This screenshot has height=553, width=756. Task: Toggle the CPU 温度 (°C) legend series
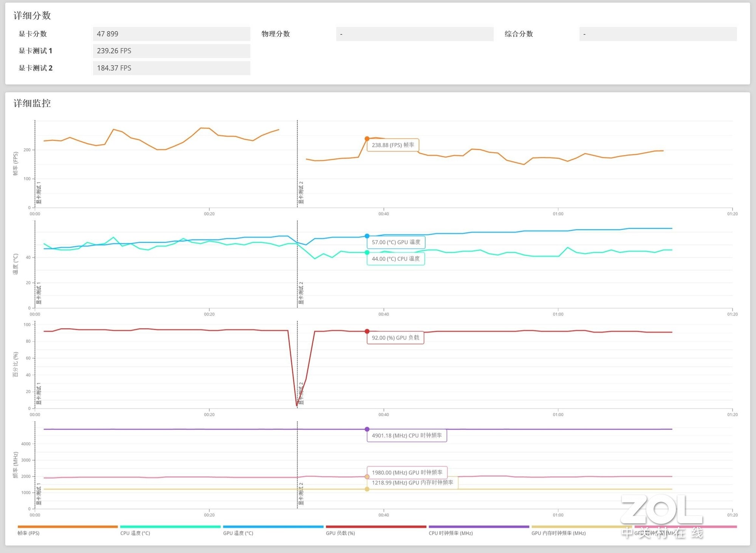click(x=135, y=533)
